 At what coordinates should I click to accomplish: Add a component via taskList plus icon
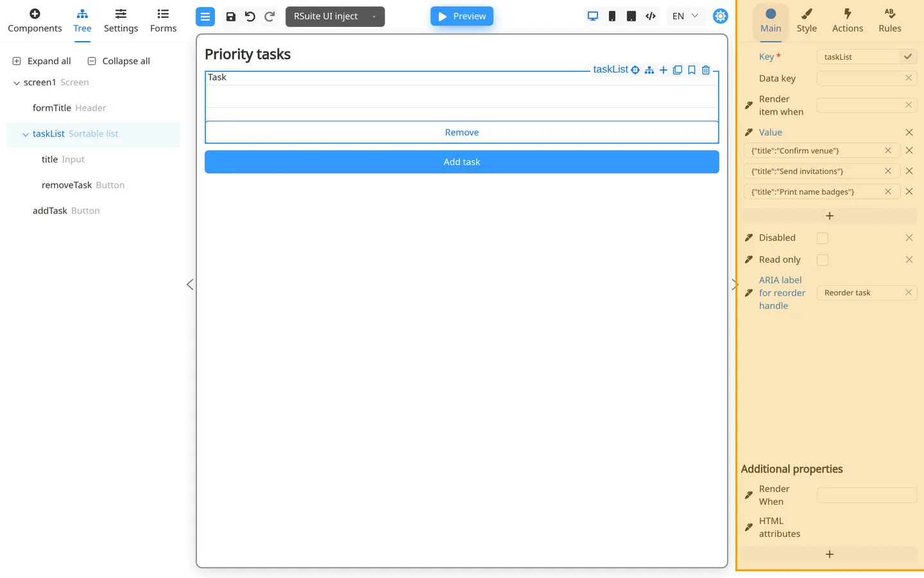[663, 70]
